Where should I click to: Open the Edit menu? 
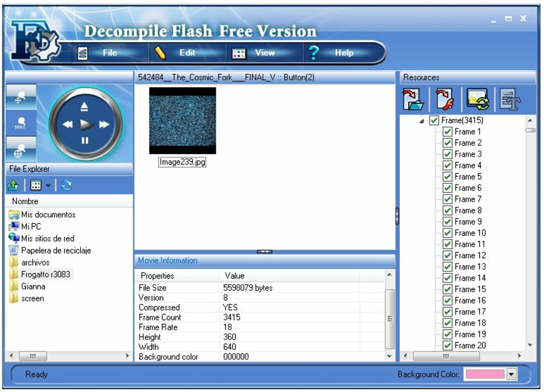187,53
